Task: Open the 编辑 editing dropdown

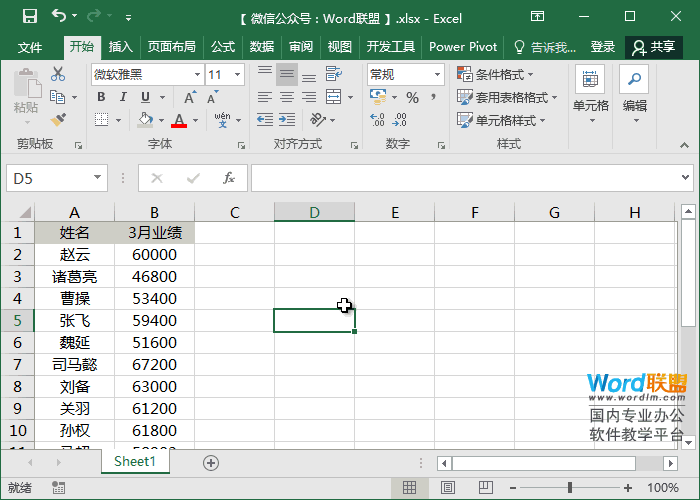Action: (634, 95)
